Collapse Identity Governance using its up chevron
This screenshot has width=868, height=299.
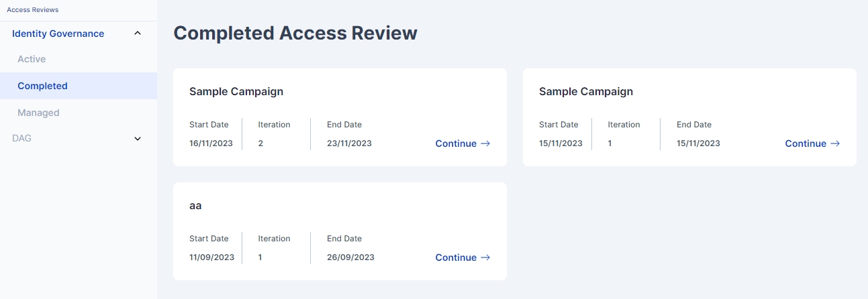pyautogui.click(x=138, y=33)
